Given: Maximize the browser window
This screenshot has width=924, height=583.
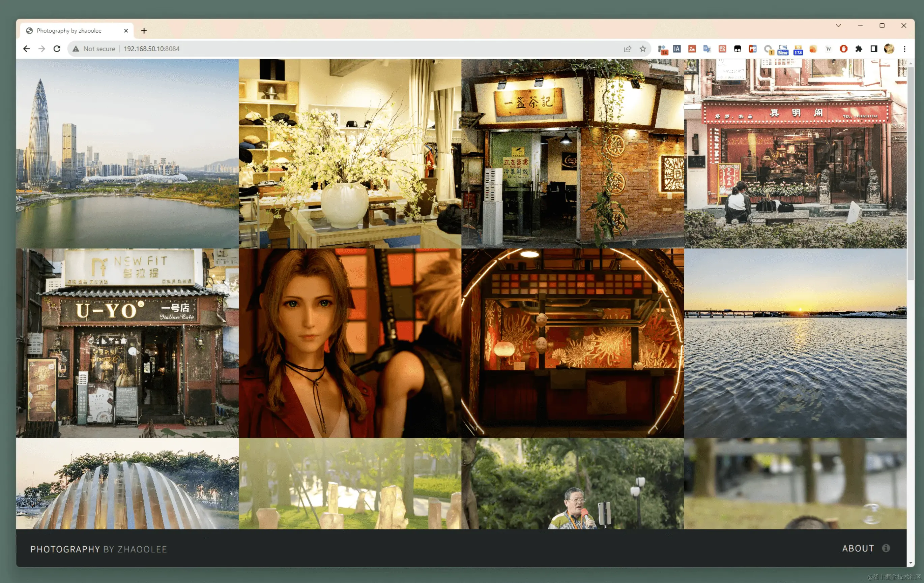Looking at the screenshot, I should click(882, 25).
